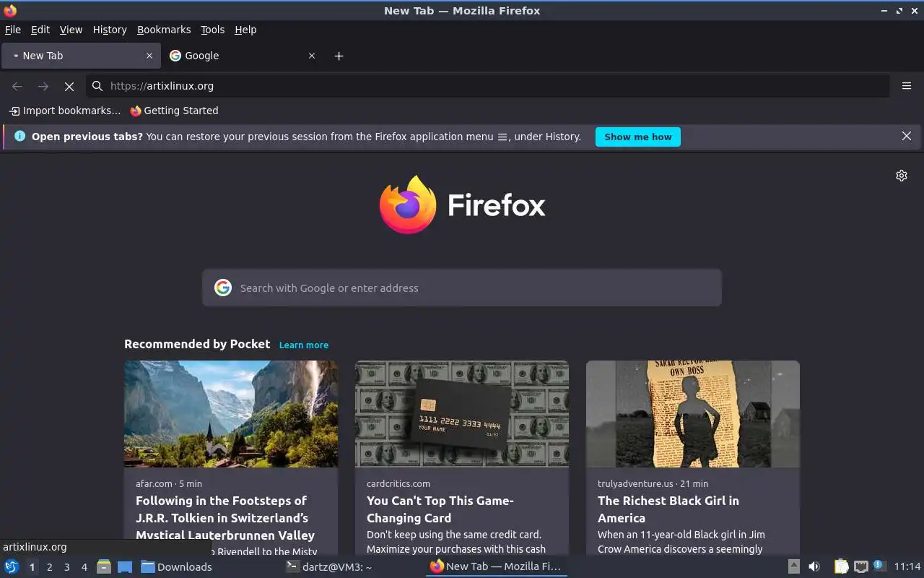Image resolution: width=924 pixels, height=578 pixels.
Task: Dismiss the Open previous tabs notification
Action: tap(907, 136)
